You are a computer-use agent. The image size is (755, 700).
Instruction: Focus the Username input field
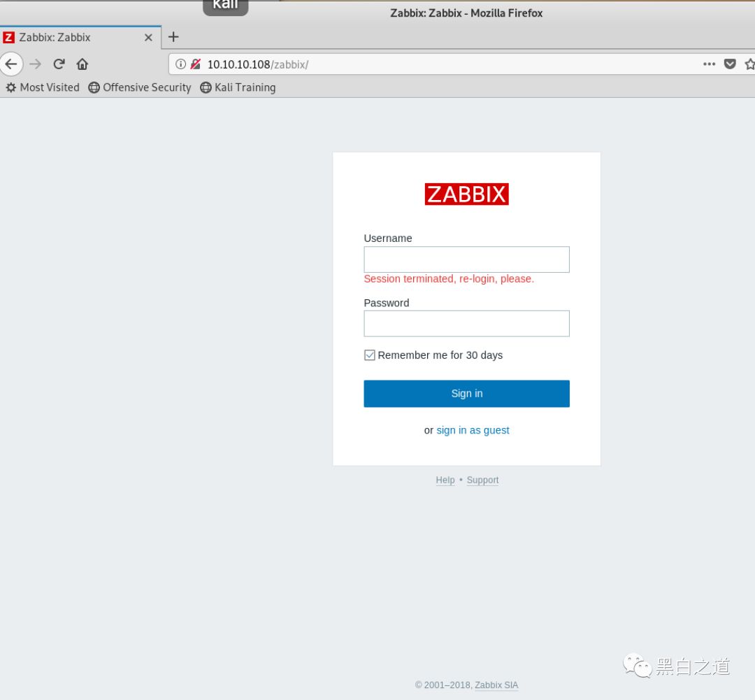pos(466,259)
